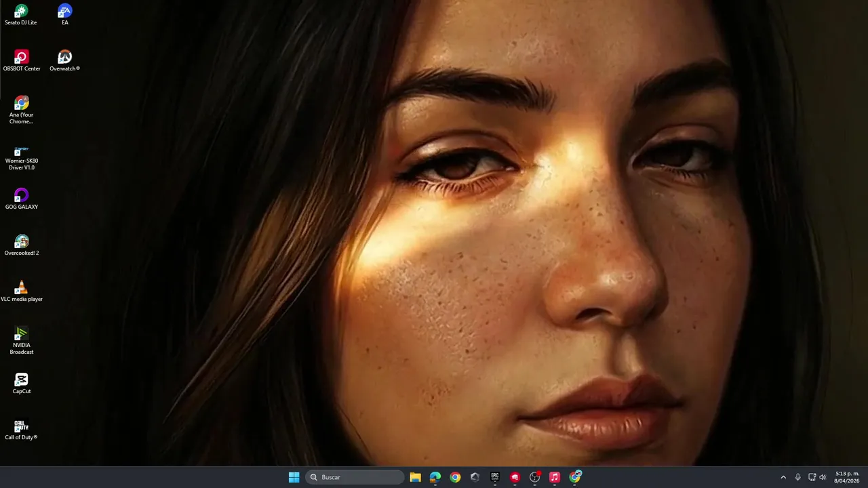The width and height of the screenshot is (868, 488).
Task: Open the clock showing 5:13 p. m.
Action: 847,477
